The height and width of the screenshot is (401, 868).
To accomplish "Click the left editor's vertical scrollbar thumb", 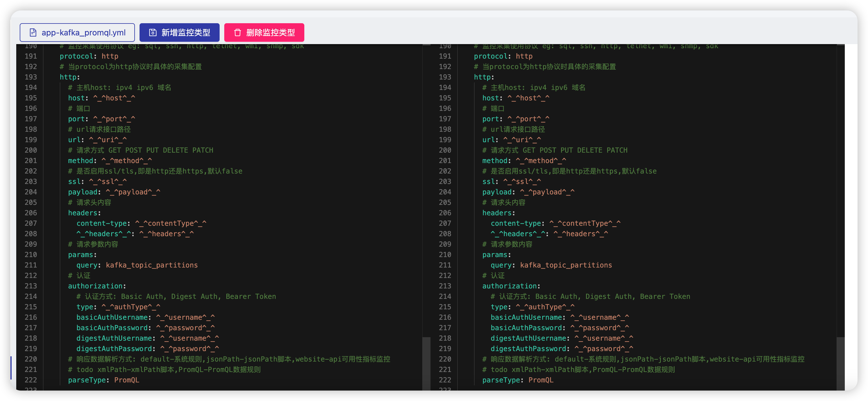I will tap(426, 363).
